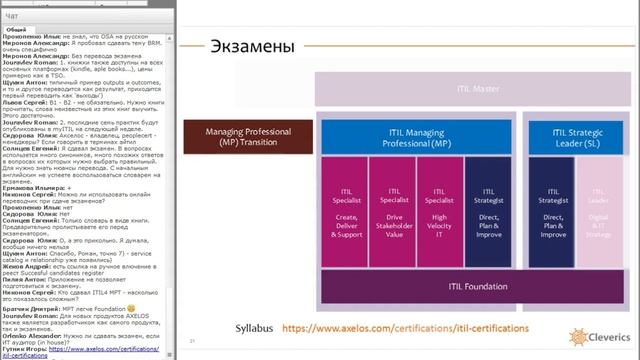Click Orlenko Alexander's chat message

pos(81,339)
